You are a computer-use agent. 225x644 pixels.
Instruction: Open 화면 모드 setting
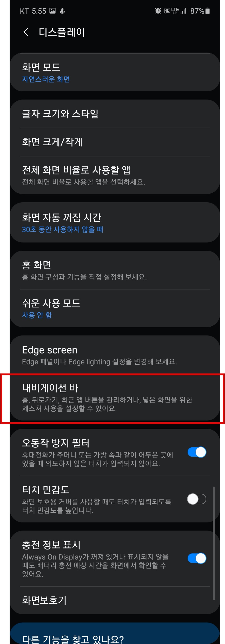[115, 72]
